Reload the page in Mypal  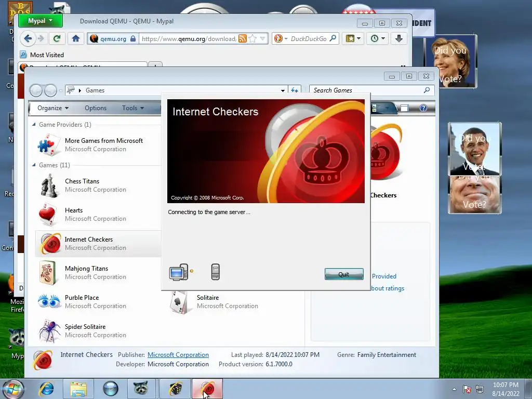pyautogui.click(x=57, y=38)
